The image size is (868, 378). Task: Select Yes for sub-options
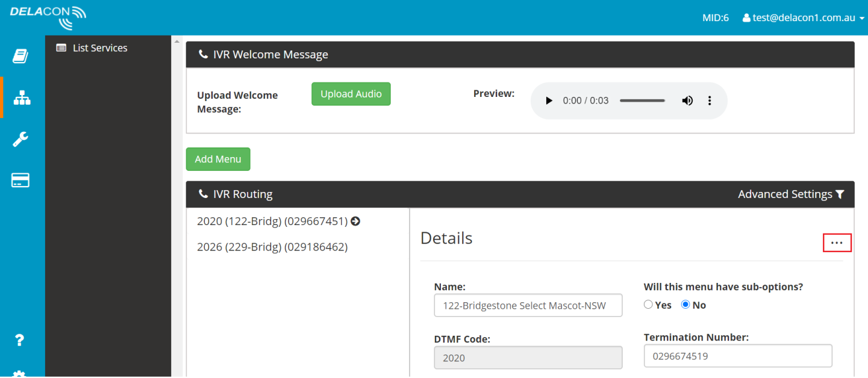[x=648, y=305]
